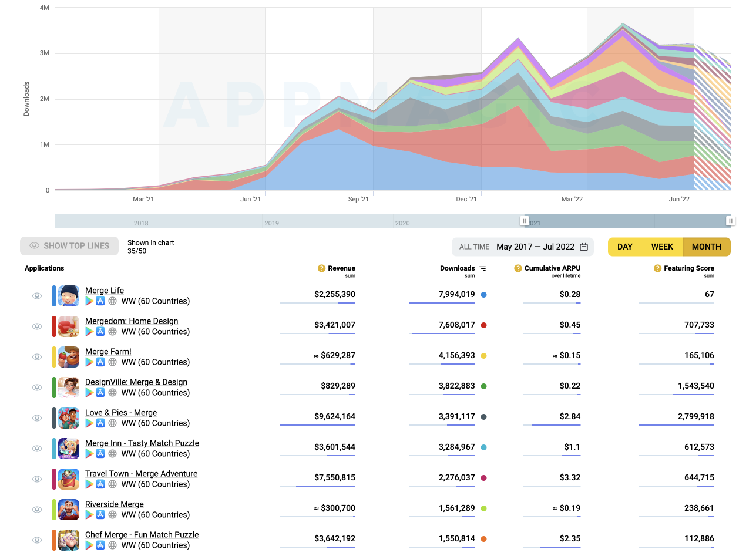Viewport: 756px width, 556px height.
Task: Hide DesignVille: Merge & Design from chart
Action: click(37, 387)
